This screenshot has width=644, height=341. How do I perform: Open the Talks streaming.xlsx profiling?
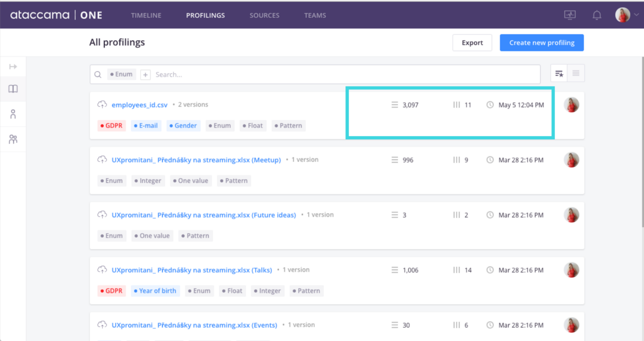[x=192, y=270]
